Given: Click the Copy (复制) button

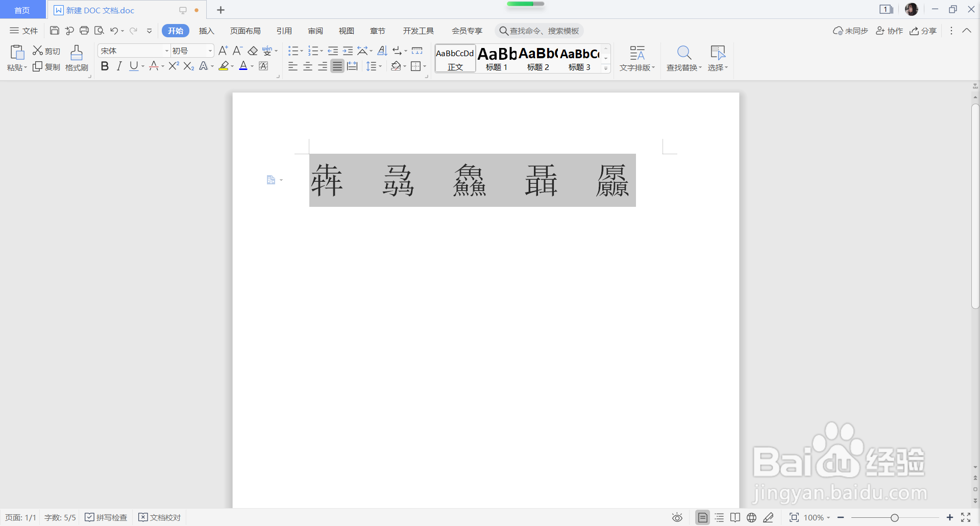Looking at the screenshot, I should [46, 67].
